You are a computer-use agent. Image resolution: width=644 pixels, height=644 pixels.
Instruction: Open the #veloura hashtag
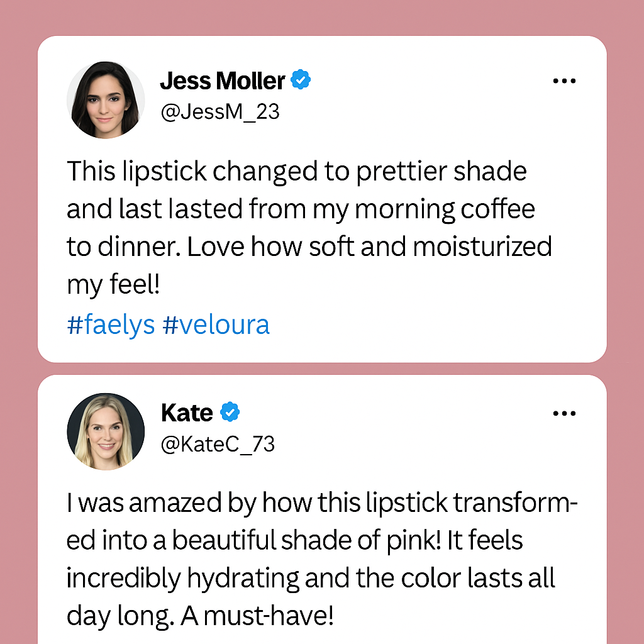tap(216, 325)
